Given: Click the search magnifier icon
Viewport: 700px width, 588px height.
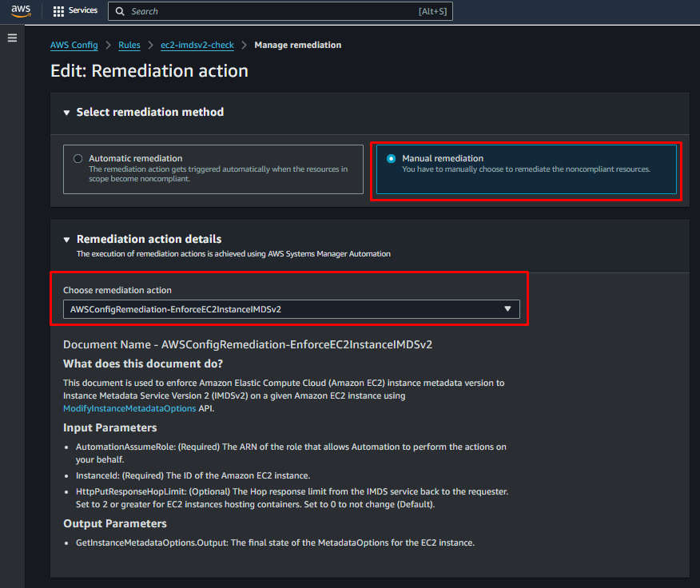Looking at the screenshot, I should coord(120,11).
